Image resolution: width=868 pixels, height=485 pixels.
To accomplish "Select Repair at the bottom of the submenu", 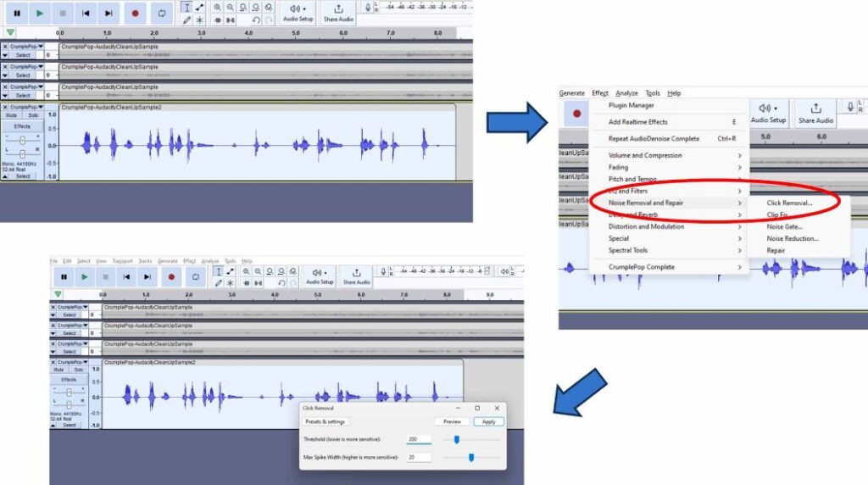I will coord(776,251).
